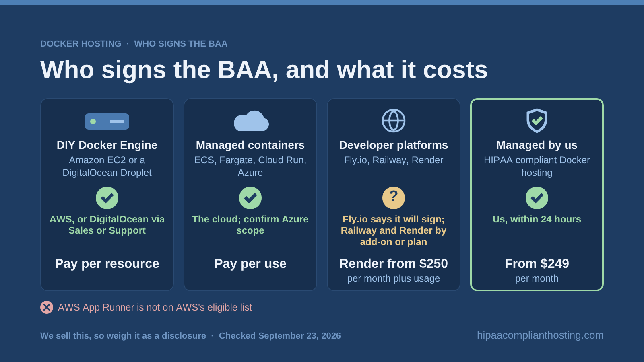Click the green checkmark in Managed by us card
Screen dimensions: 644x362
tap(537, 198)
